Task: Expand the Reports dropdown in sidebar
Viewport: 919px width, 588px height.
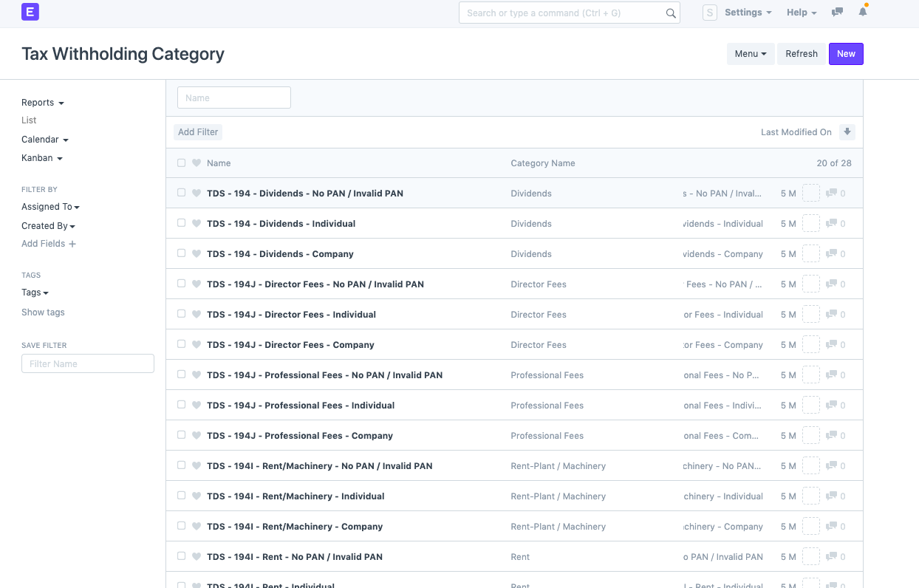Action: tap(42, 103)
